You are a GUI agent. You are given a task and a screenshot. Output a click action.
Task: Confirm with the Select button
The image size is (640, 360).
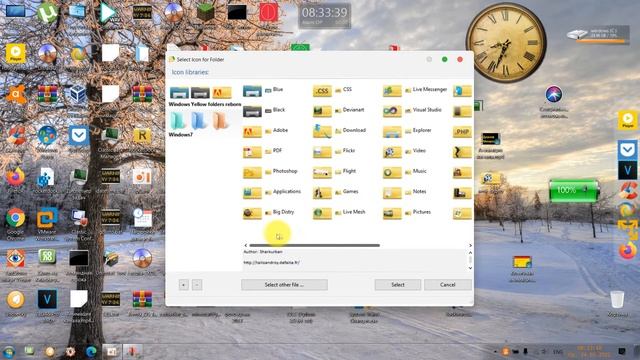pos(398,285)
